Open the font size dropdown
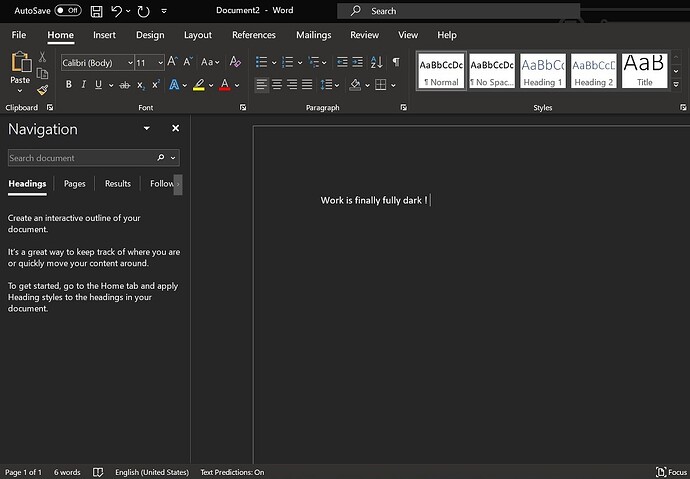This screenshot has height=479, width=690. [x=160, y=62]
